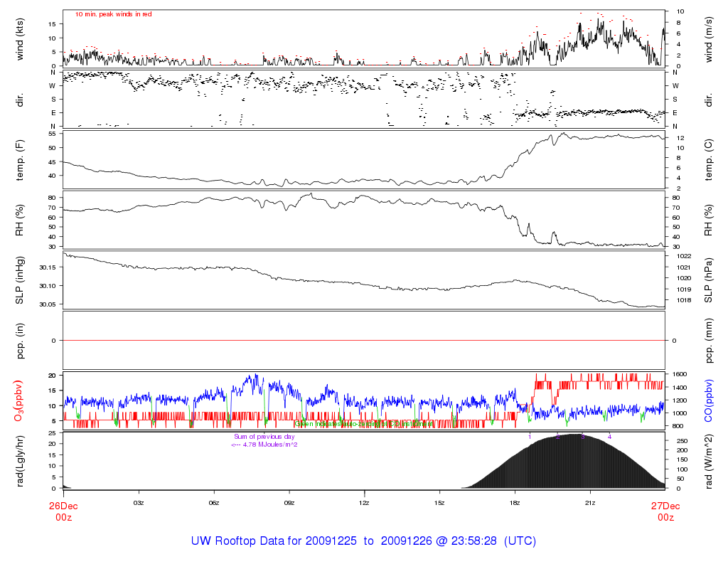Select the 1018 tick on hPa axis
728x569 pixels.
click(x=684, y=300)
